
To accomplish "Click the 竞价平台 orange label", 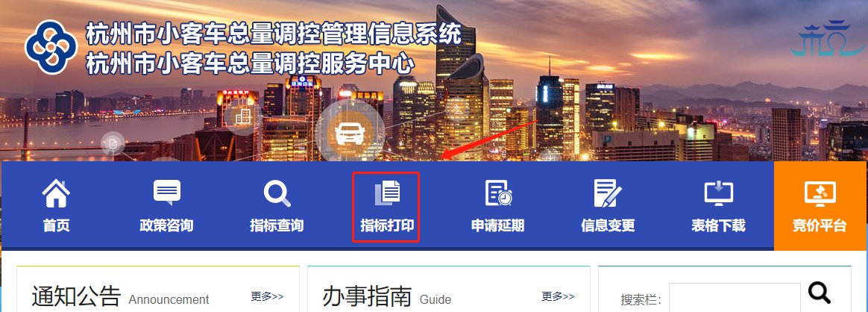I will coord(820,226).
